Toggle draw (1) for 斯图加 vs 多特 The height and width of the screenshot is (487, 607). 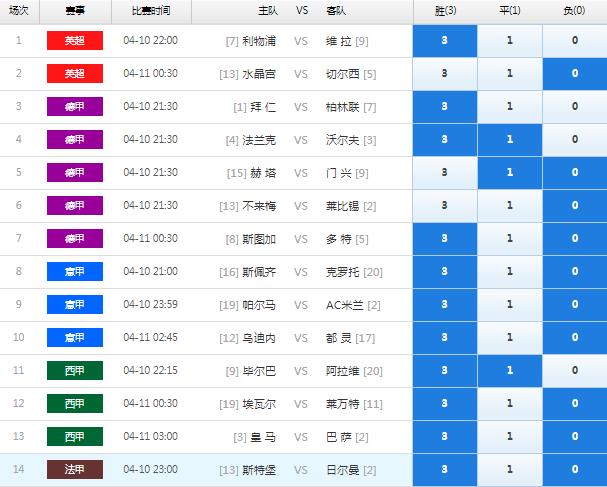pyautogui.click(x=510, y=239)
